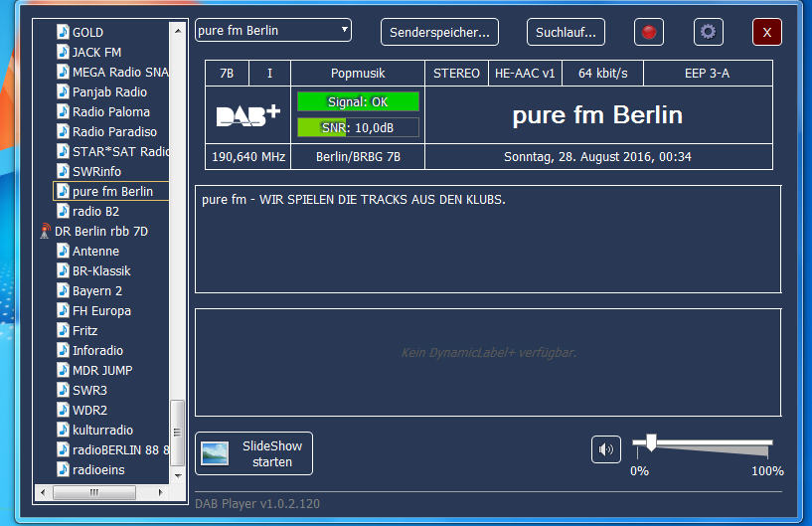812x526 pixels.
Task: Mute audio with the speaker icon
Action: click(605, 450)
